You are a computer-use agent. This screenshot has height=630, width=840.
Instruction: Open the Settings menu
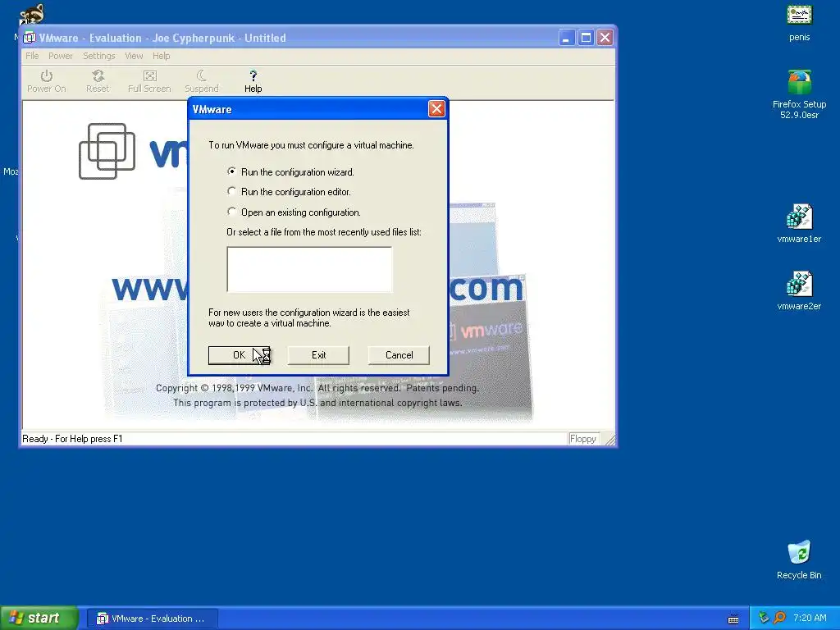click(x=99, y=56)
